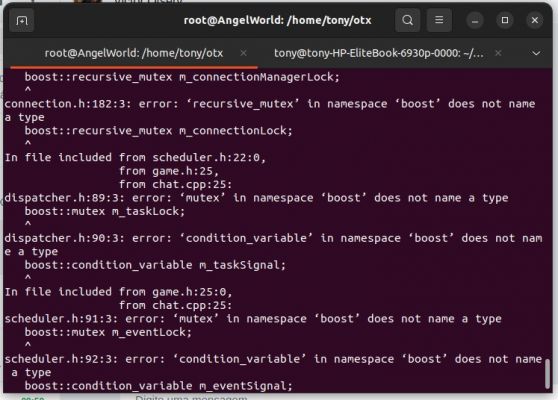This screenshot has height=400, width=558.
Task: Close the terminal window
Action: [x=535, y=20]
